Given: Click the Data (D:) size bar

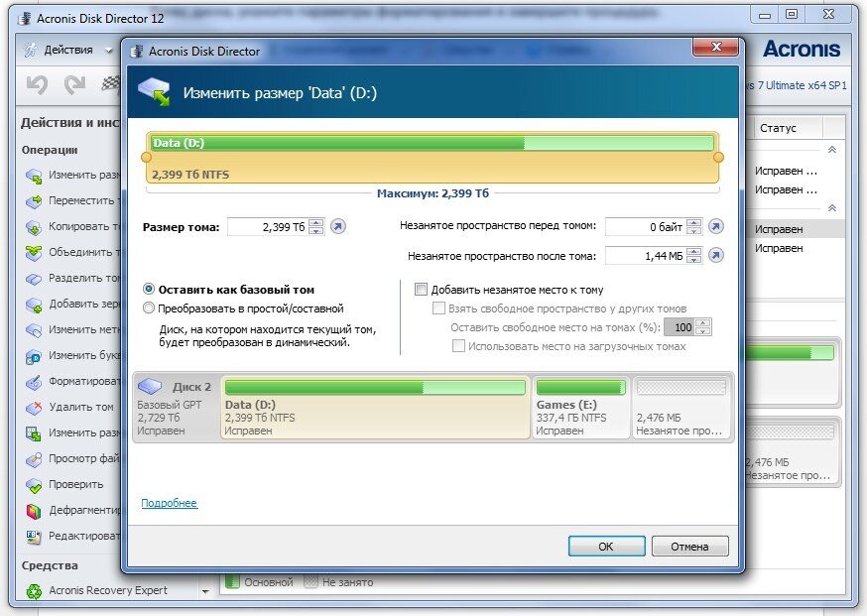Looking at the screenshot, I should point(433,143).
